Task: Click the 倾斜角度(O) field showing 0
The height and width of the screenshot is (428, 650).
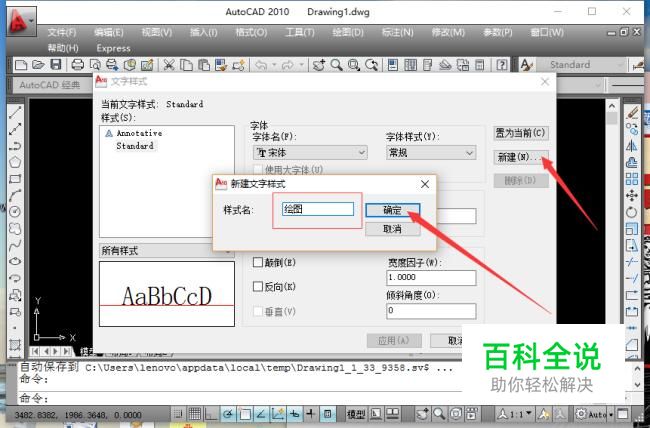Action: pyautogui.click(x=431, y=311)
